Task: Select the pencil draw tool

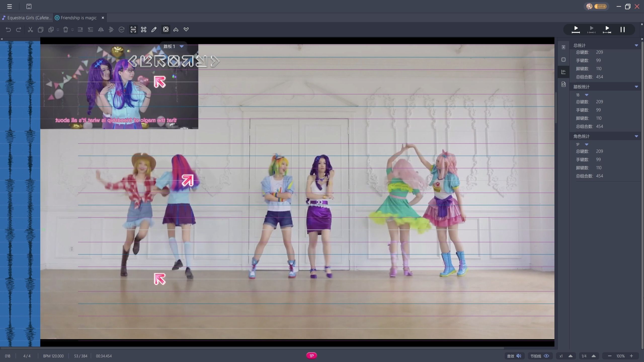Action: tap(154, 30)
